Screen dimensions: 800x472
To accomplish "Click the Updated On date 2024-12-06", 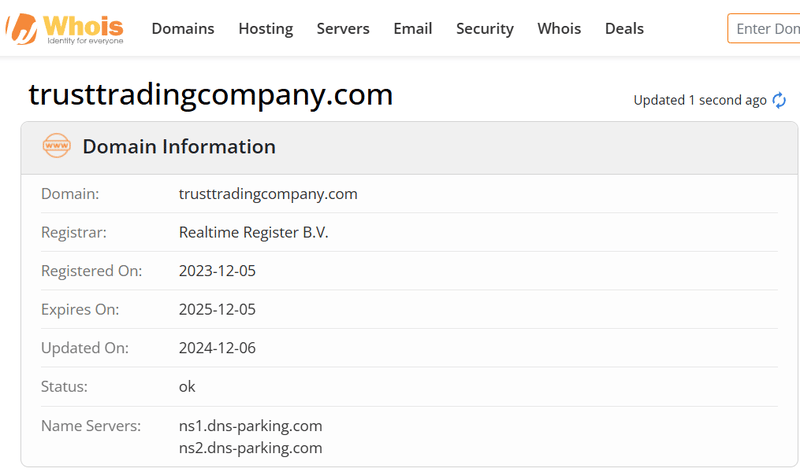I will pyautogui.click(x=217, y=349).
